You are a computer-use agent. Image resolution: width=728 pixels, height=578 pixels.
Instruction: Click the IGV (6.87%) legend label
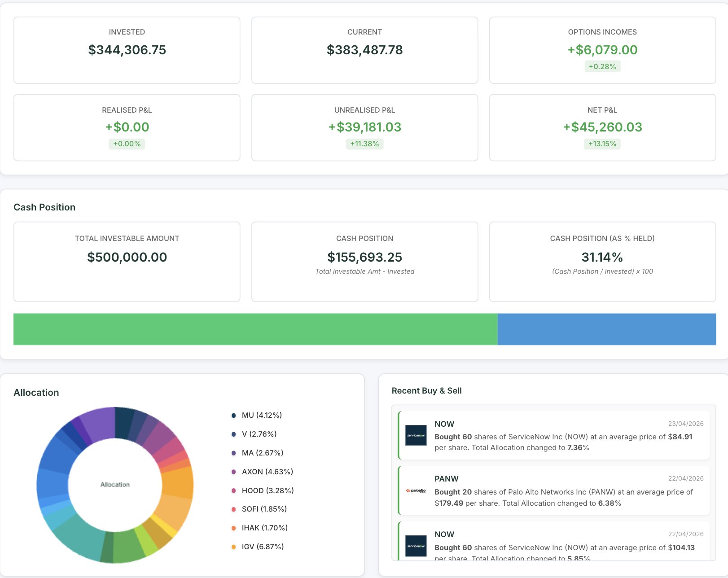(x=263, y=547)
